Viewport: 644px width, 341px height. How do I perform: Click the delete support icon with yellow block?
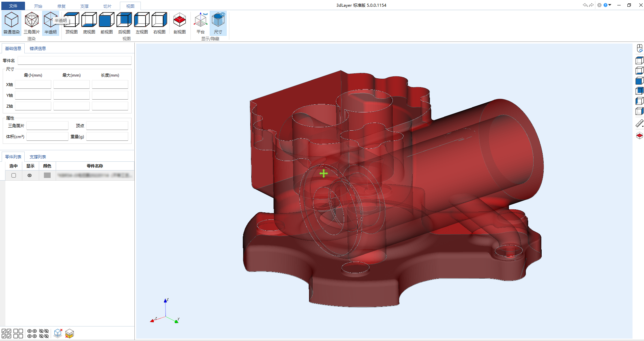click(x=70, y=334)
